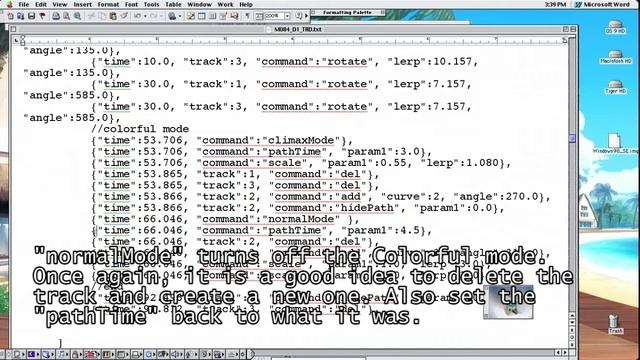
Task: Click the Tables and Borders icon
Action: point(191,16)
